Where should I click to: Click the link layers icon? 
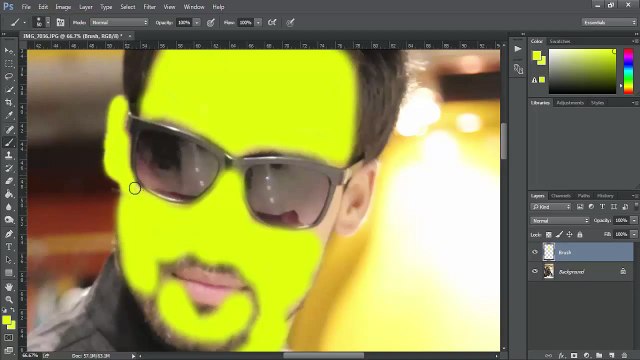click(x=549, y=356)
